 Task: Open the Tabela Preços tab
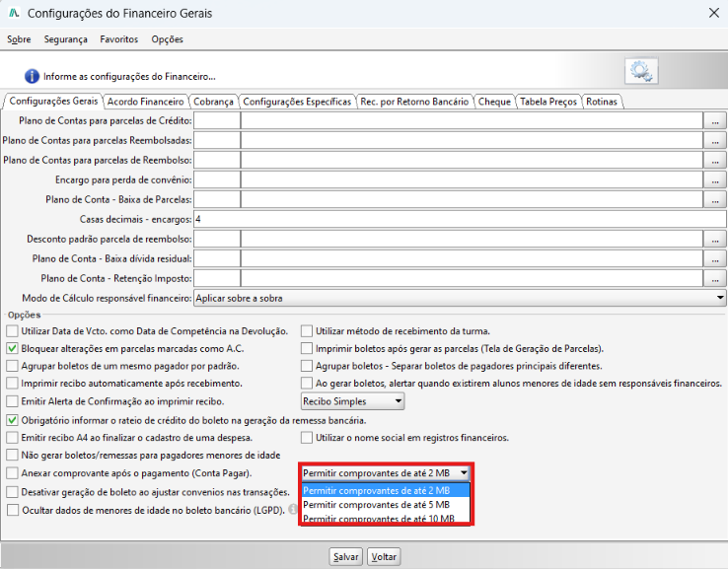548,102
